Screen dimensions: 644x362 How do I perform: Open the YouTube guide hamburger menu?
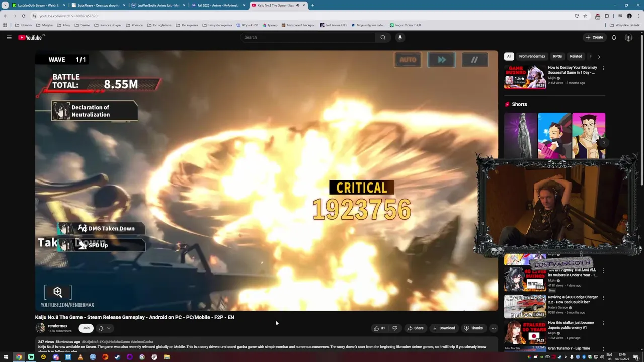click(x=9, y=37)
